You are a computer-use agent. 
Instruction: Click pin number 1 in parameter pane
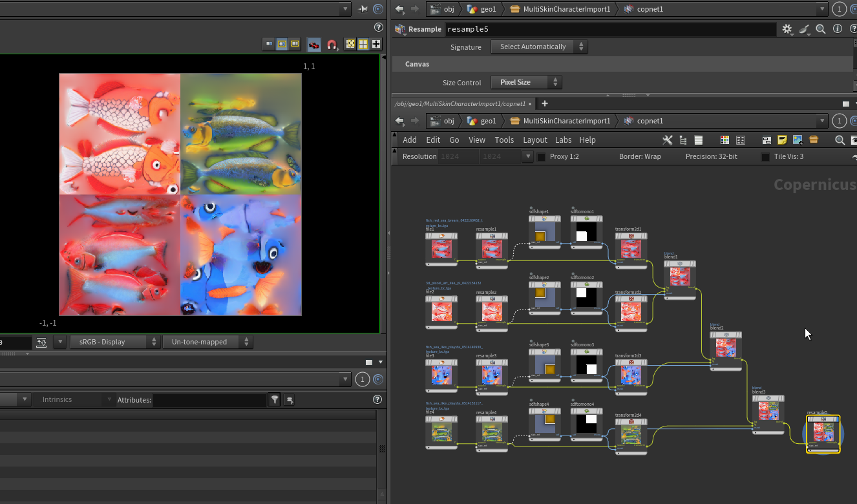pyautogui.click(x=839, y=9)
